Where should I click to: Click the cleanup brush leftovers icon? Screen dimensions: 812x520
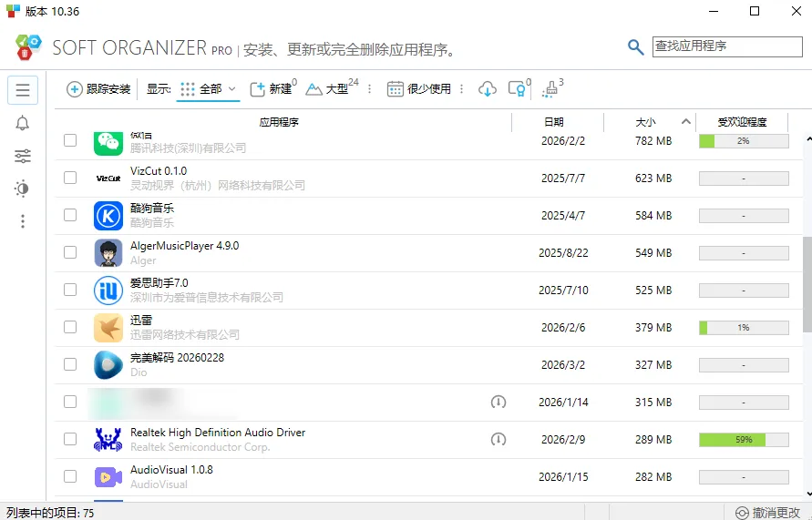coord(552,88)
